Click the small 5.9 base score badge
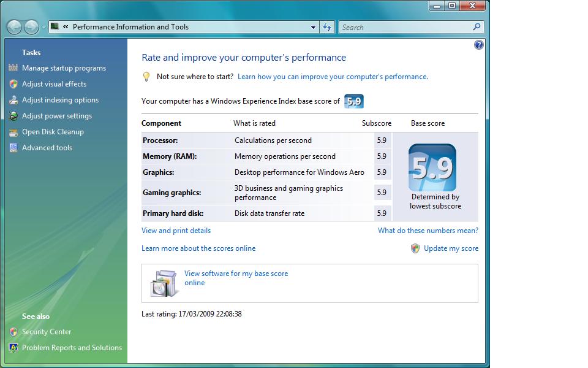Viewport: 588px width, 368px height. 353,101
